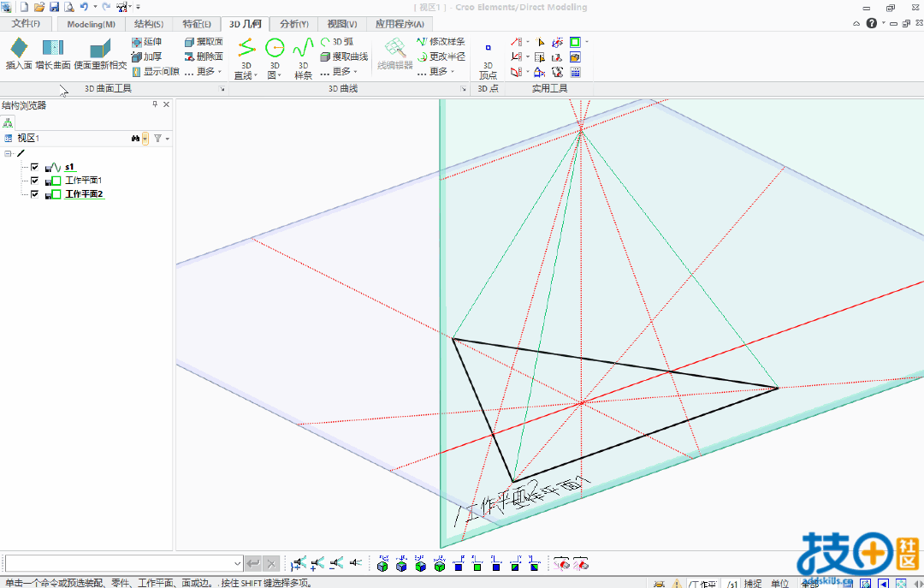Click the New file icon in quick access toolbar

[x=24, y=7]
